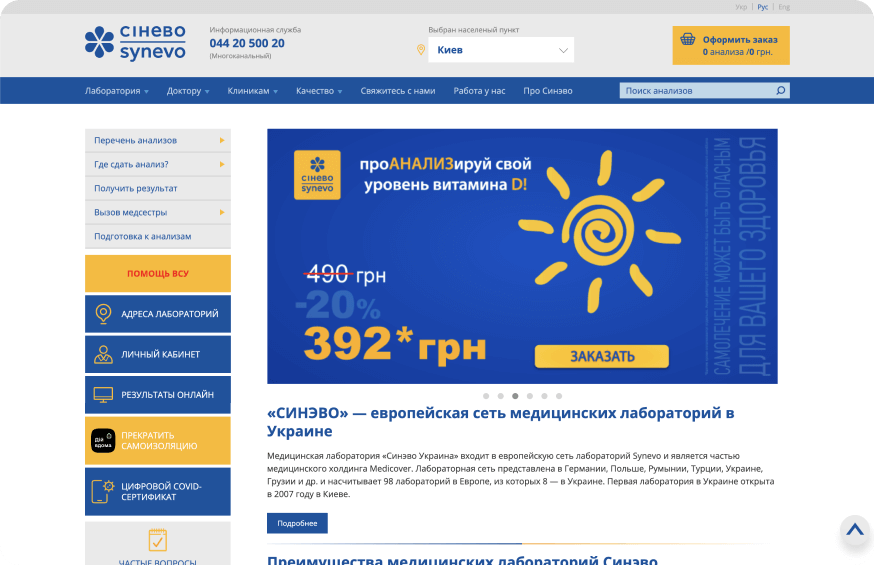The width and height of the screenshot is (874, 565).
Task: Switch language to Рус
Action: point(763,7)
